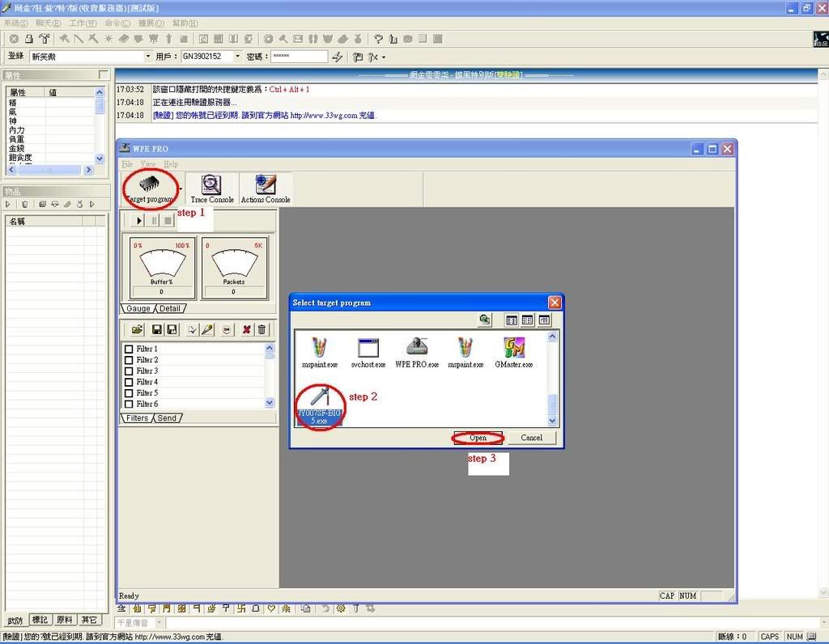Click Cancel in Select target program dialog

[x=531, y=438]
